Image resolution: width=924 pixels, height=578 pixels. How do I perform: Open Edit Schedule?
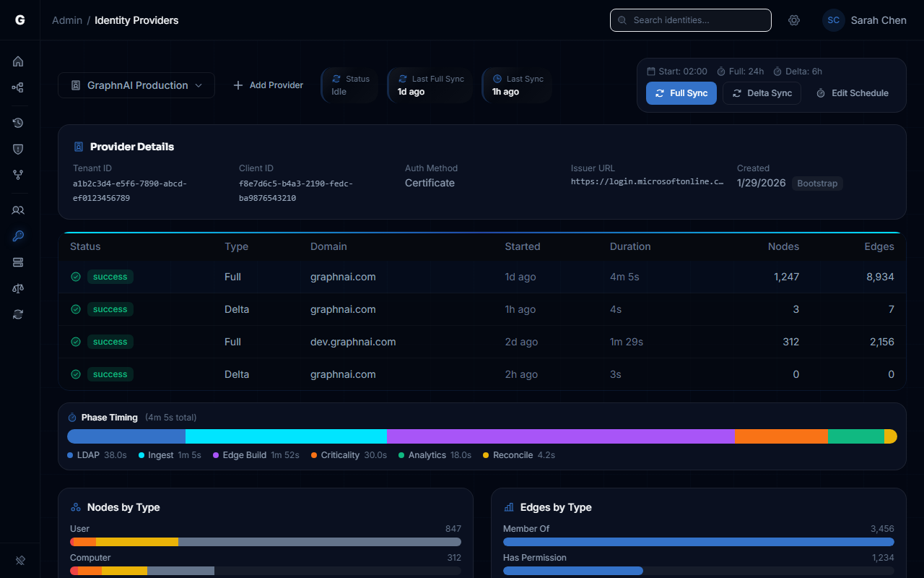852,93
